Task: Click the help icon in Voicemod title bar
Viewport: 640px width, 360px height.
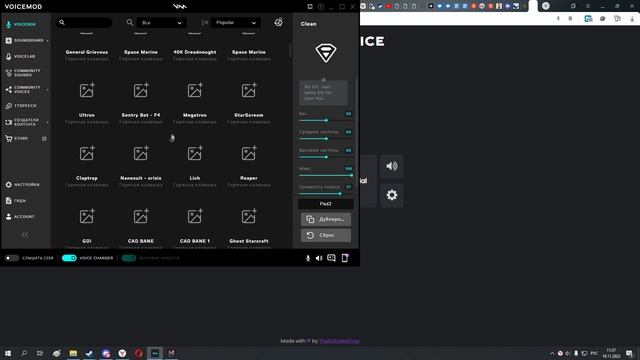Action: pos(320,7)
